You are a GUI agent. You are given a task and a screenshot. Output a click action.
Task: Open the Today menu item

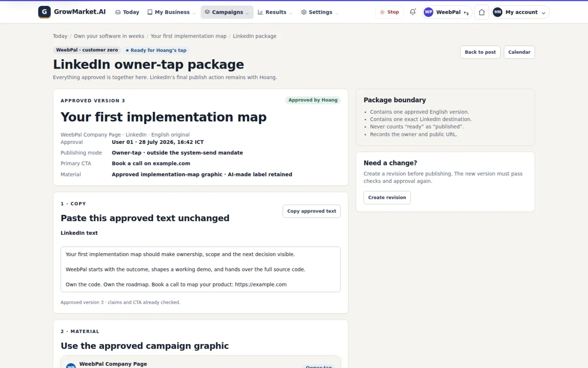[x=127, y=12]
